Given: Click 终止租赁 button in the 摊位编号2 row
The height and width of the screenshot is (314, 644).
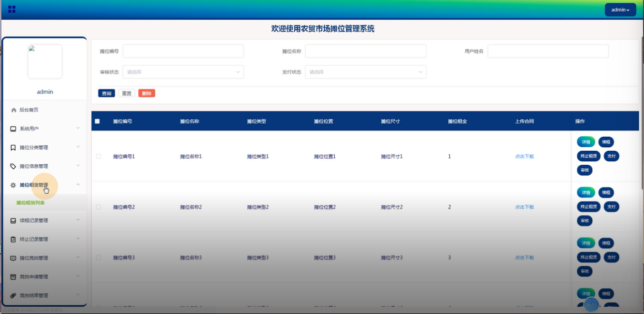Looking at the screenshot, I should coord(588,206).
